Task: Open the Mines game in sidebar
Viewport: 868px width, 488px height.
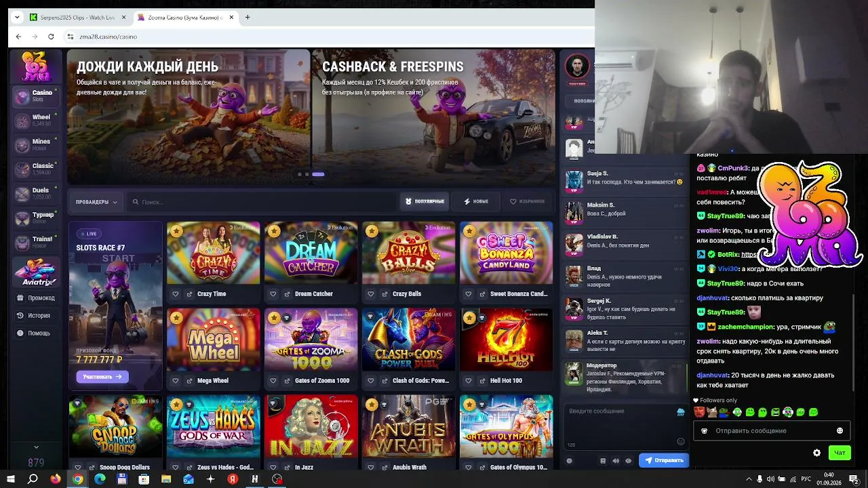Action: click(x=36, y=144)
